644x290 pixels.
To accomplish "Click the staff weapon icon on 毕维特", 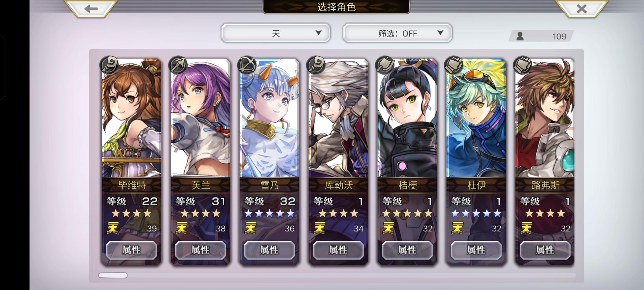I will (x=109, y=65).
